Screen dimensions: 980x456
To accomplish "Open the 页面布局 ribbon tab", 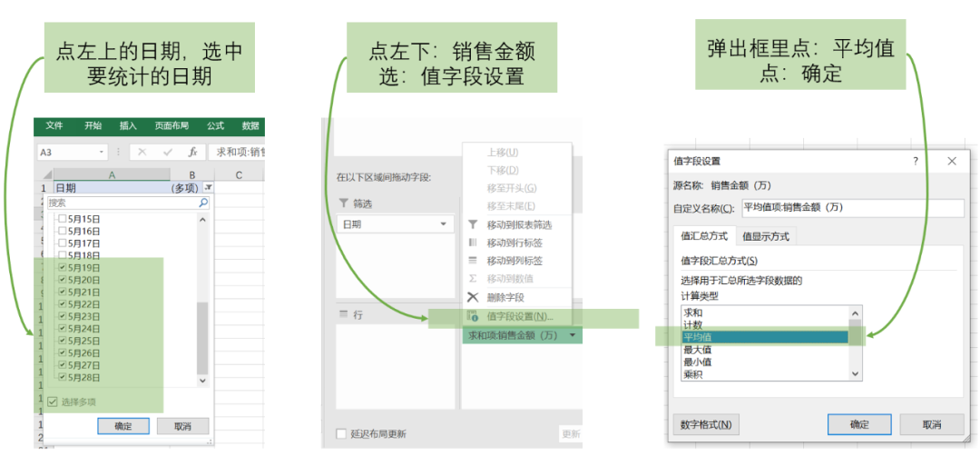I will [x=171, y=125].
